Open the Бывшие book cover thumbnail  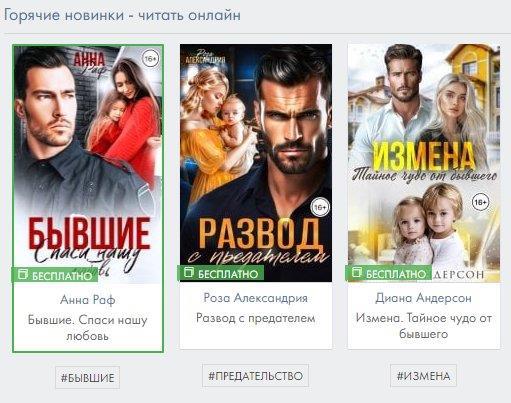coord(88,164)
